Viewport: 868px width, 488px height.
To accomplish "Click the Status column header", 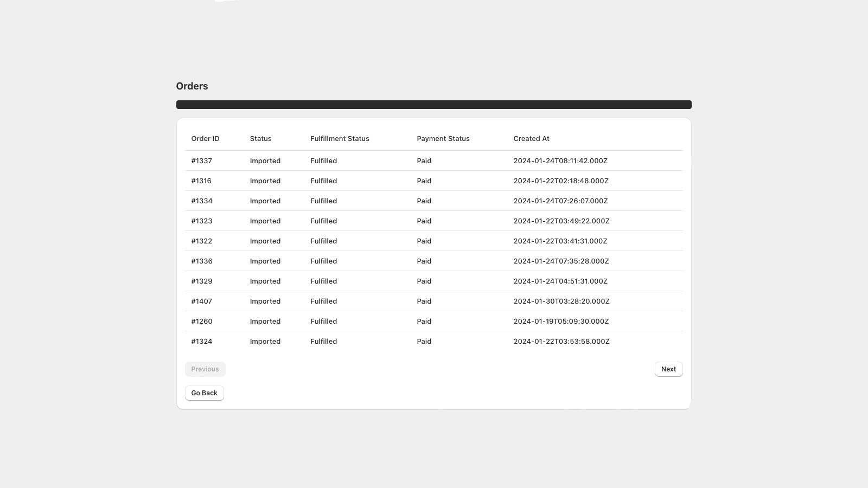I will tap(260, 138).
